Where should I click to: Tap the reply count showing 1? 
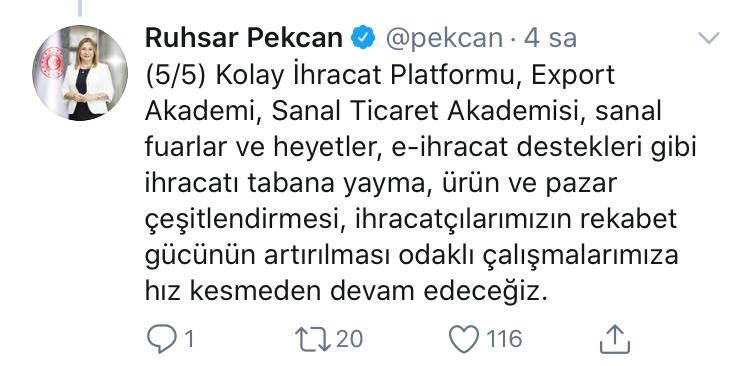pyautogui.click(x=188, y=339)
